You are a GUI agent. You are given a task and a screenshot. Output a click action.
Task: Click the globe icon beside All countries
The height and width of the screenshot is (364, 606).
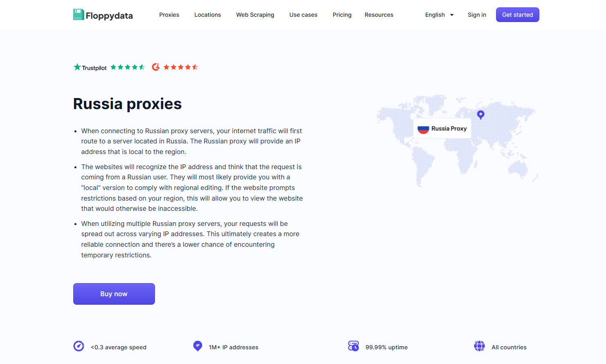click(x=480, y=346)
